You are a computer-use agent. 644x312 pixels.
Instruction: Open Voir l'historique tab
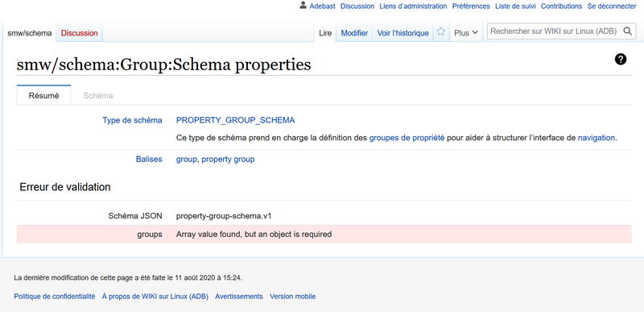403,33
